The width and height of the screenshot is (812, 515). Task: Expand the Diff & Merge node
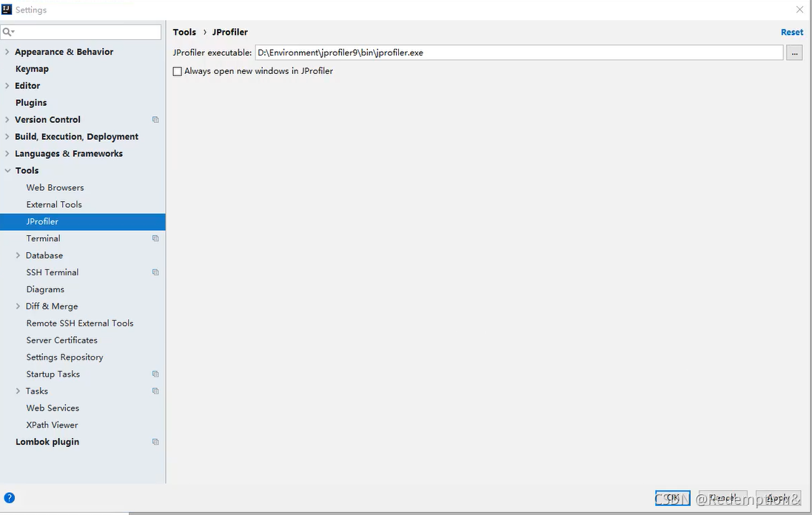pos(18,306)
